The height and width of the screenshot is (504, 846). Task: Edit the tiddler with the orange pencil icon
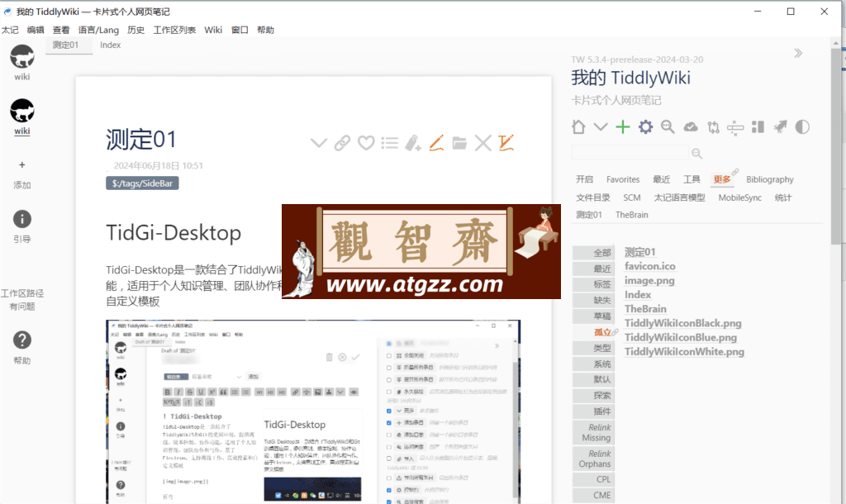(436, 143)
